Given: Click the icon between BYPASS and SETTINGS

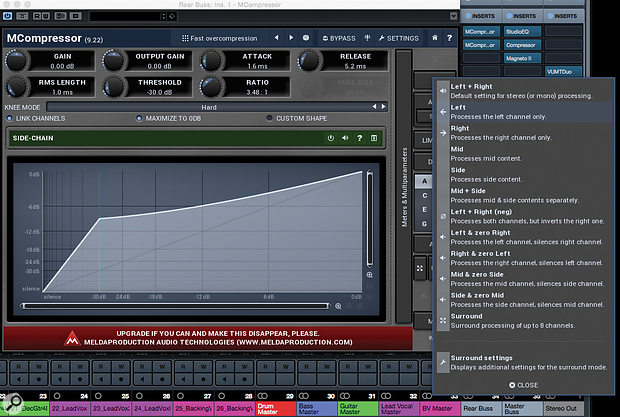Looking at the screenshot, I should click(x=367, y=38).
